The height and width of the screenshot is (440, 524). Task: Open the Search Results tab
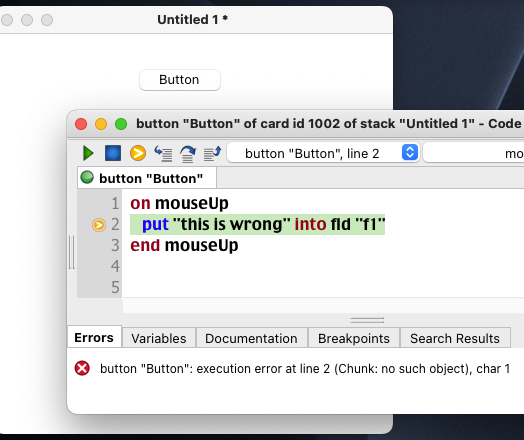point(455,338)
